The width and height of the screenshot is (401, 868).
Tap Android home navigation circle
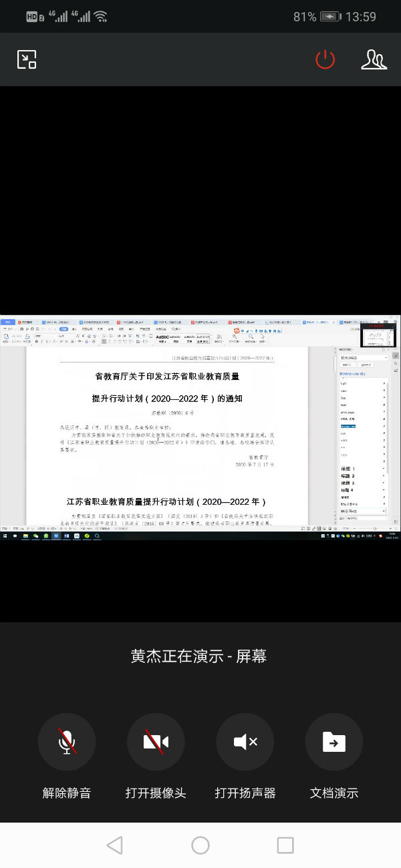click(200, 845)
